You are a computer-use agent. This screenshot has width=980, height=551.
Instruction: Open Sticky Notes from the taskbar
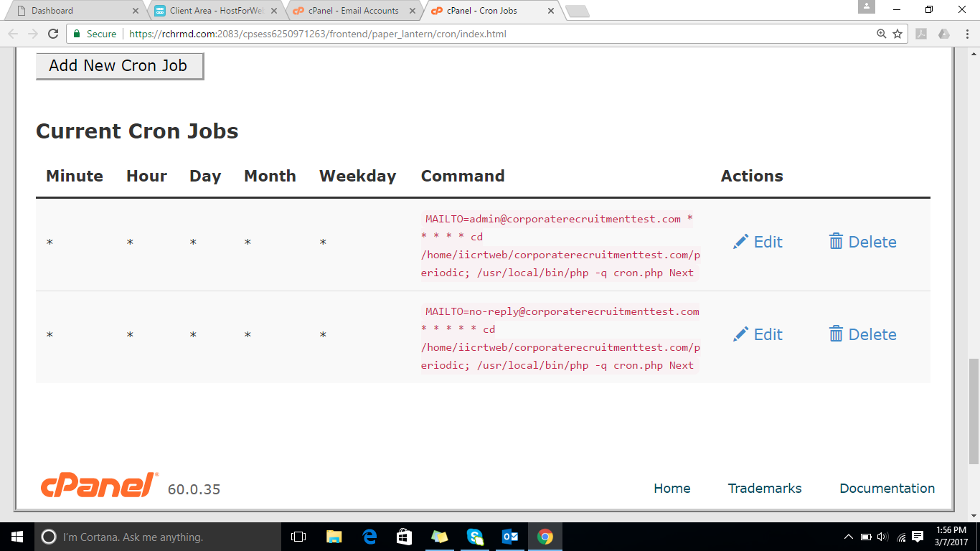[439, 537]
